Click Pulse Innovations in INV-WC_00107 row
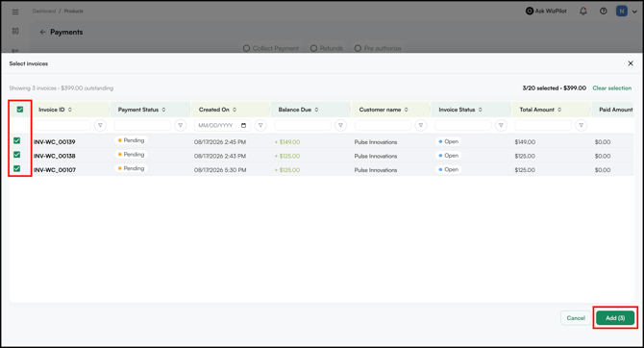 pos(376,170)
